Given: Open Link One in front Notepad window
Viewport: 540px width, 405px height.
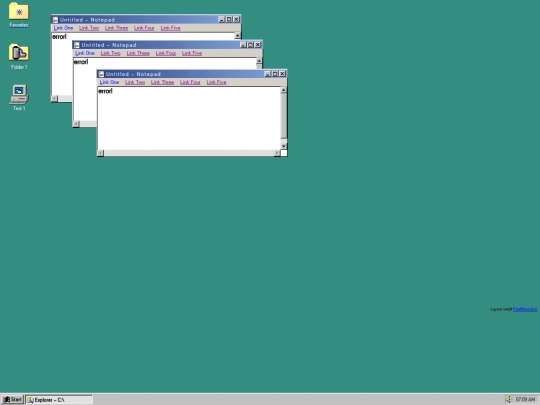Looking at the screenshot, I should click(109, 82).
